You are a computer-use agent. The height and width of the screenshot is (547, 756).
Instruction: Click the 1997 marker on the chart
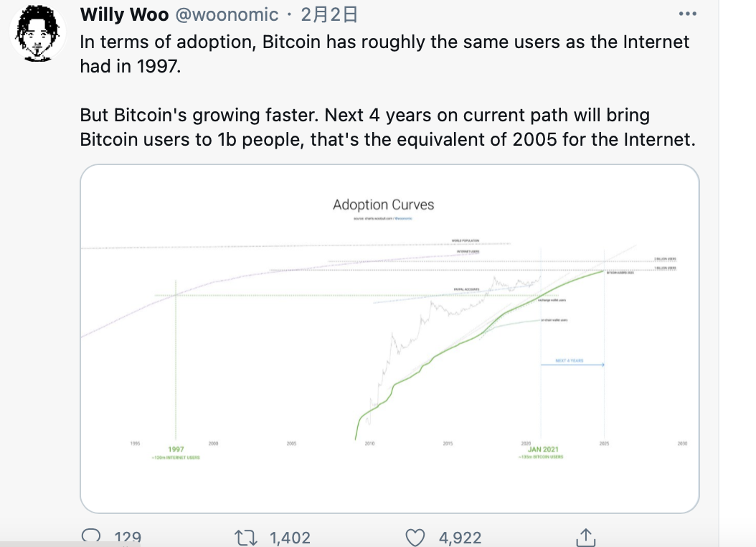(x=176, y=449)
